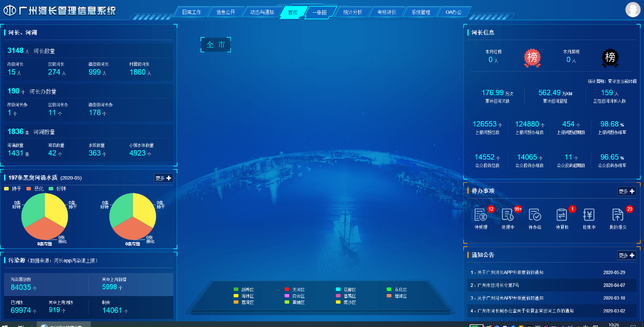Open the 统计分析 tab

[352, 12]
